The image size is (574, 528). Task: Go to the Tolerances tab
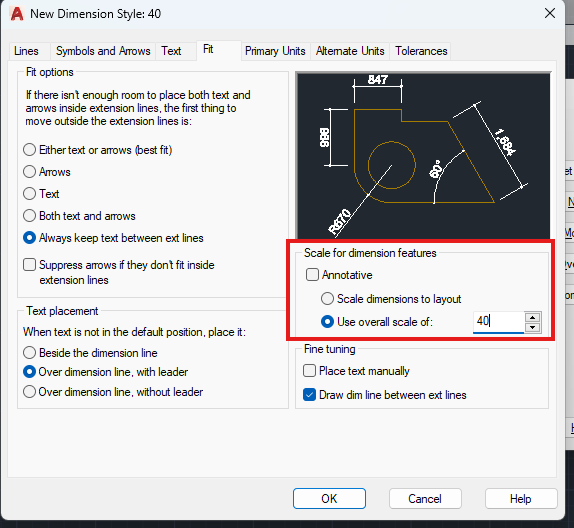[421, 51]
